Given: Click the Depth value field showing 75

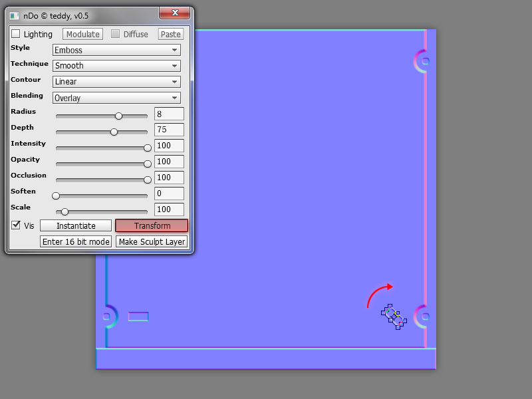Looking at the screenshot, I should click(169, 130).
